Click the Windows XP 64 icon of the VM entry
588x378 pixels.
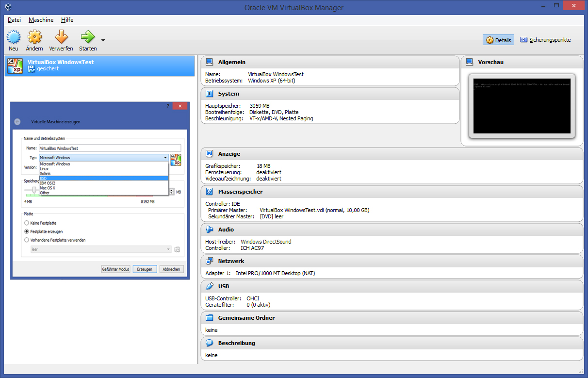pyautogui.click(x=16, y=66)
